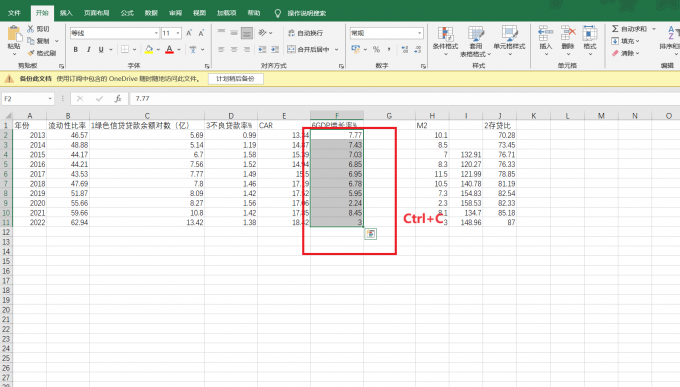Open Merge and Center dropdown arrow
The width and height of the screenshot is (680, 387).
point(337,49)
